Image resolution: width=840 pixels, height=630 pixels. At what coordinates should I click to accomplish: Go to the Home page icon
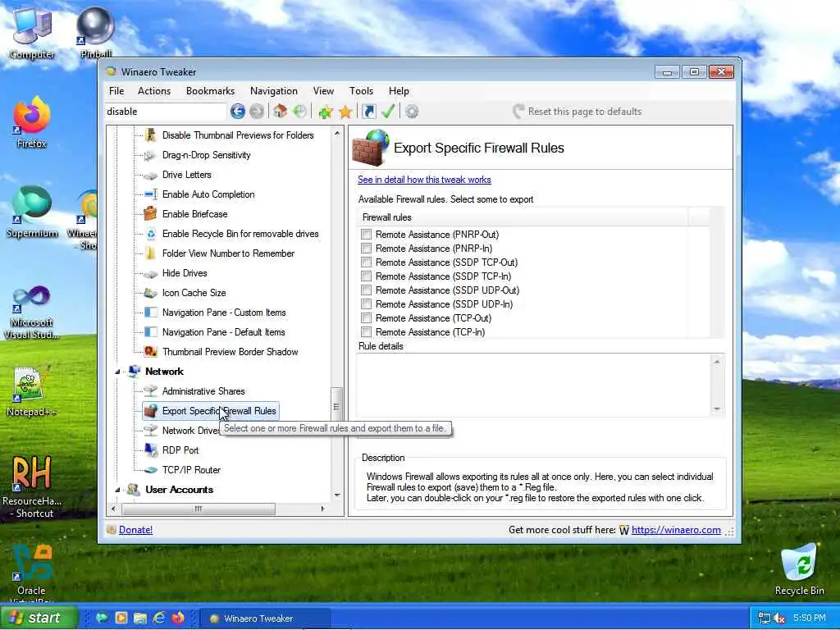click(x=280, y=112)
